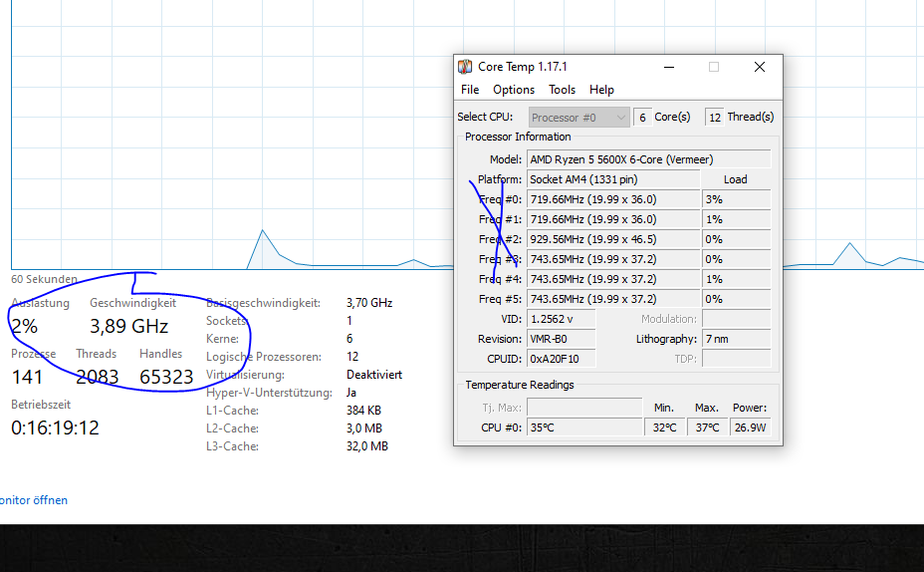Click the Power 26.9W reading
The height and width of the screenshot is (572, 924).
(x=749, y=428)
